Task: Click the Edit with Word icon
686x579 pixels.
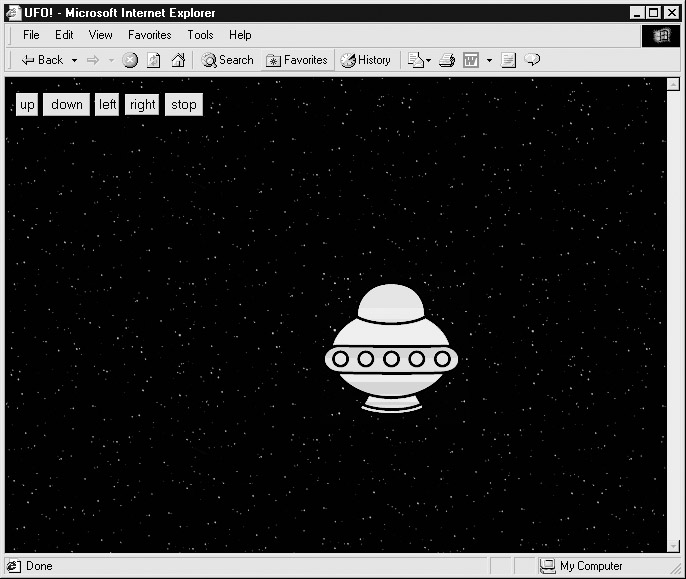Action: [x=471, y=60]
